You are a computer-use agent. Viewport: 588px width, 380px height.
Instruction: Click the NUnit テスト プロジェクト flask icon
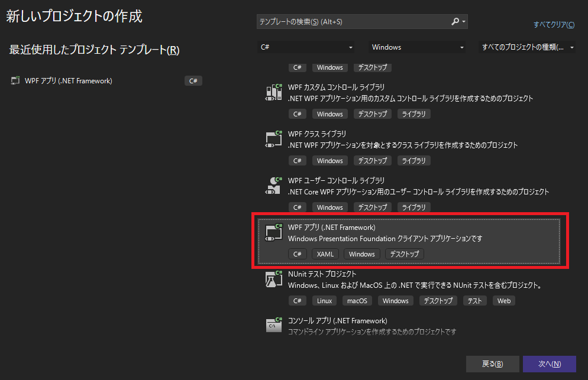pyautogui.click(x=274, y=279)
